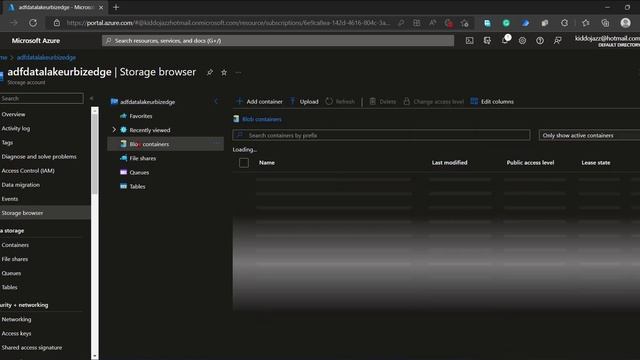Open the browser Collections icon

[605, 23]
